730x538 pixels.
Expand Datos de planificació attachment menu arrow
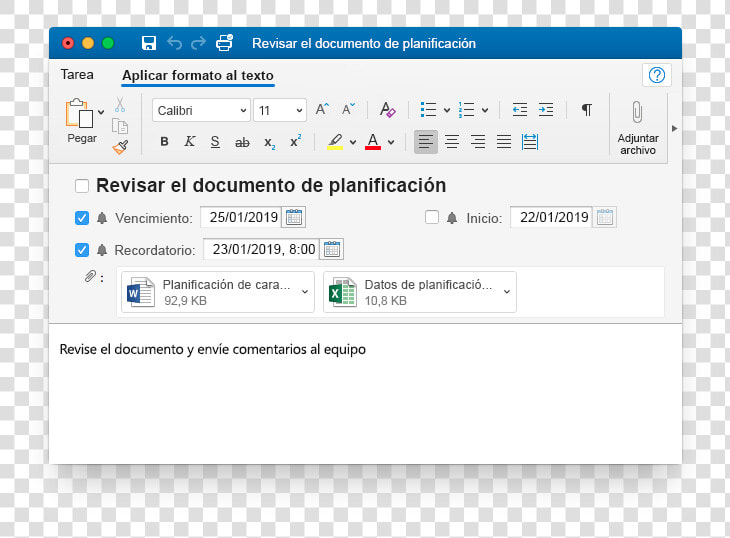pyautogui.click(x=507, y=291)
